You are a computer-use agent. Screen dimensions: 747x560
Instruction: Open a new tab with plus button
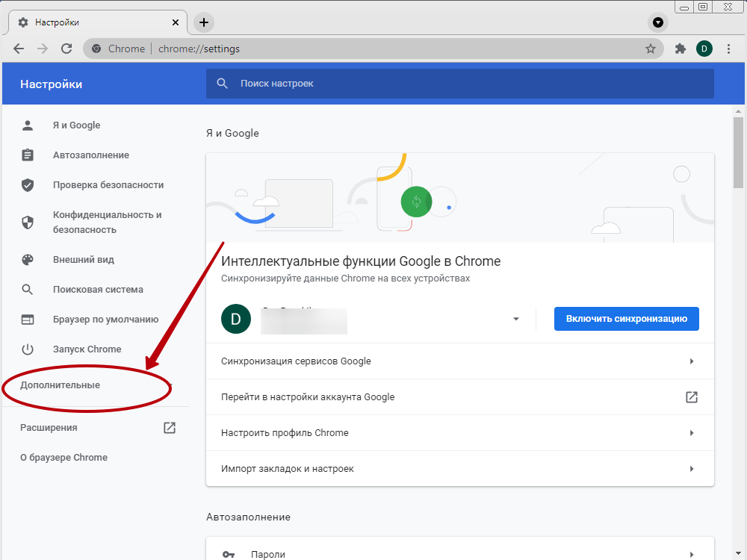click(x=203, y=22)
